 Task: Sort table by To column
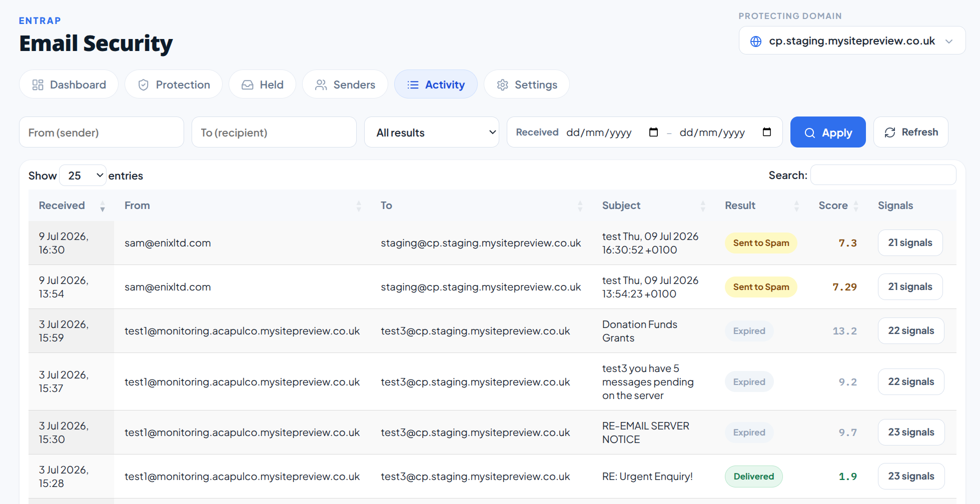point(481,205)
